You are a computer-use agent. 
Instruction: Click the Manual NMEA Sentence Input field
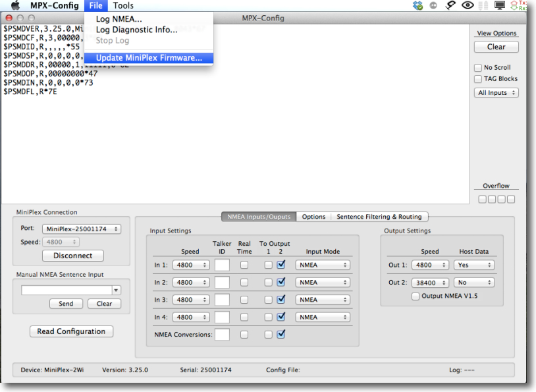[x=67, y=291]
